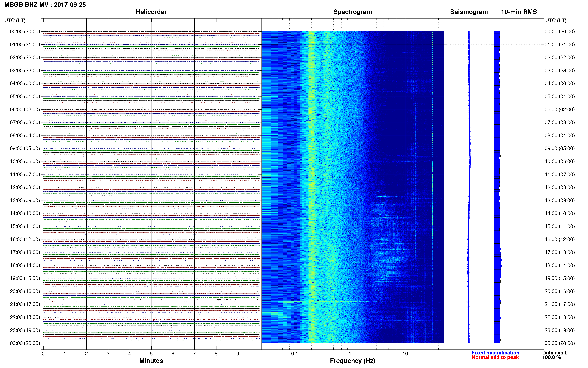Viewport: 588px width, 368px height.
Task: Select "02:00 (22:00)" on the left time axis
Action: pyautogui.click(x=25, y=57)
